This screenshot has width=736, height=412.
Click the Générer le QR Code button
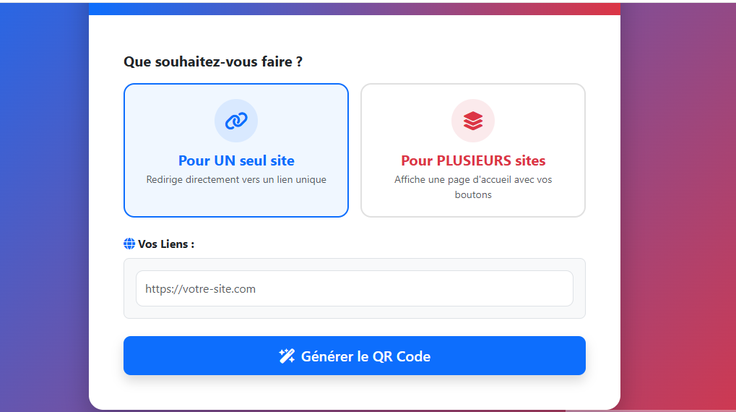coord(354,356)
